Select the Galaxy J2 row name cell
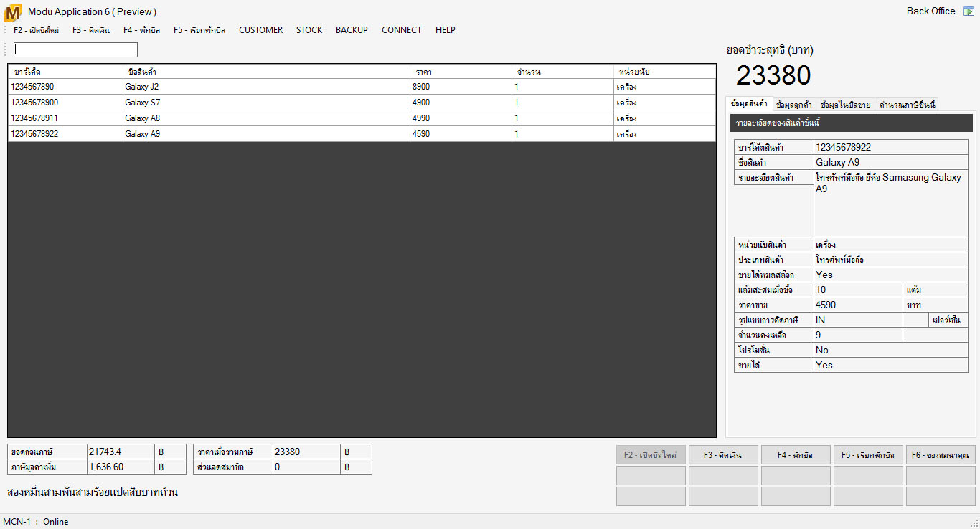Viewport: 980px width, 529px height. [266, 87]
